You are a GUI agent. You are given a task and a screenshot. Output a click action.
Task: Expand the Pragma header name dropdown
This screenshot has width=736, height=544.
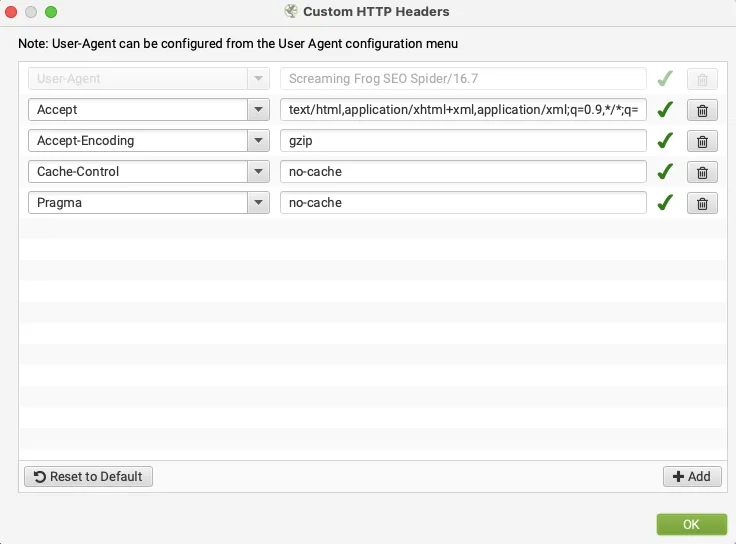258,202
